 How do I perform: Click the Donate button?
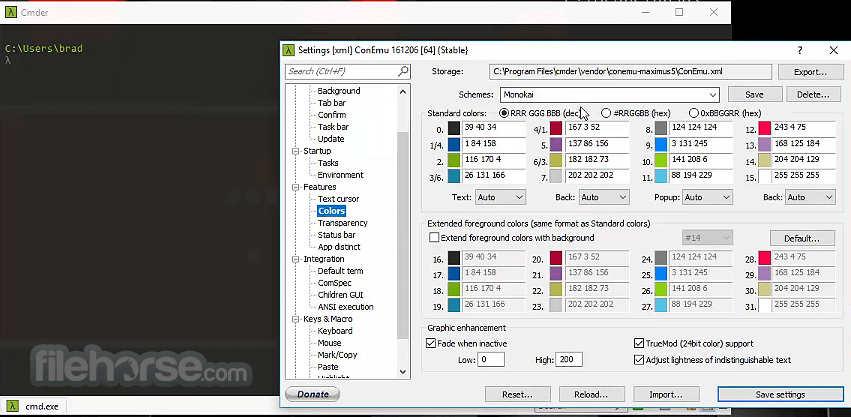coord(313,394)
